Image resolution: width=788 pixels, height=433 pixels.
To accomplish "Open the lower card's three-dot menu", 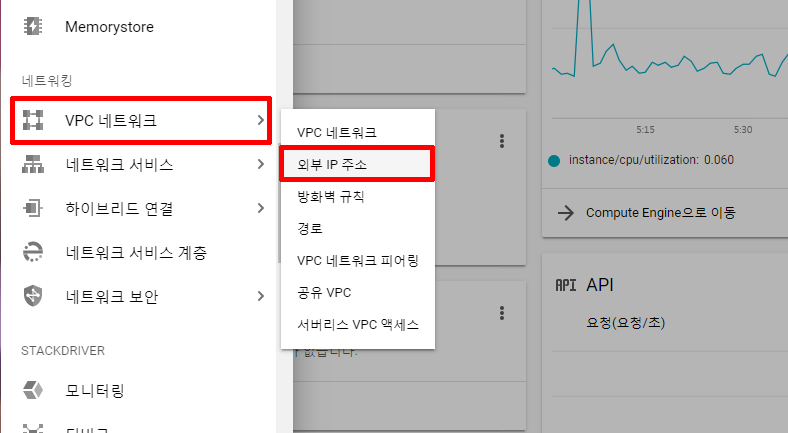I will click(502, 313).
